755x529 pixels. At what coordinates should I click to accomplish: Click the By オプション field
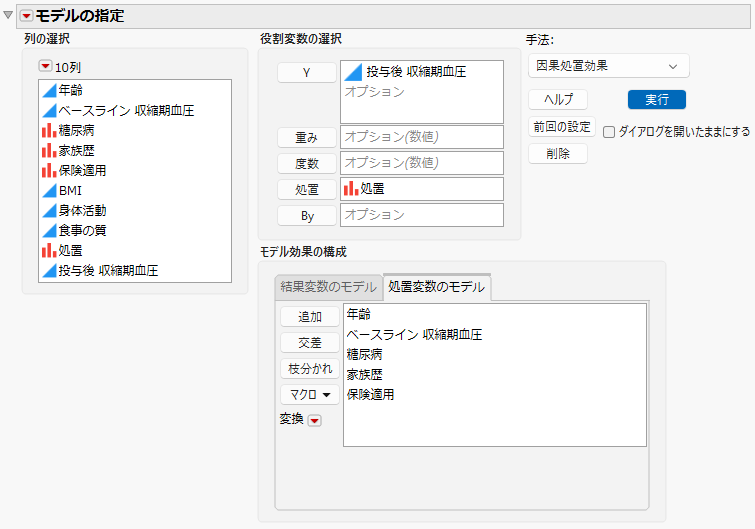point(422,215)
